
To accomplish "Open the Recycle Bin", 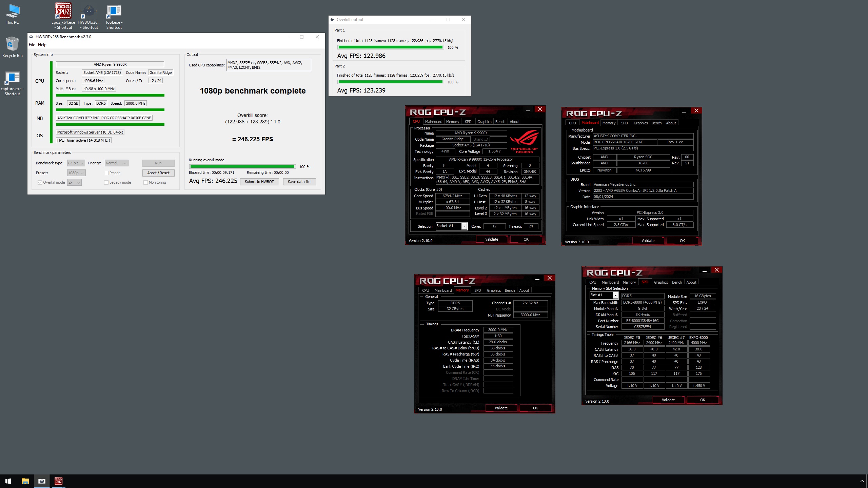I will point(13,47).
